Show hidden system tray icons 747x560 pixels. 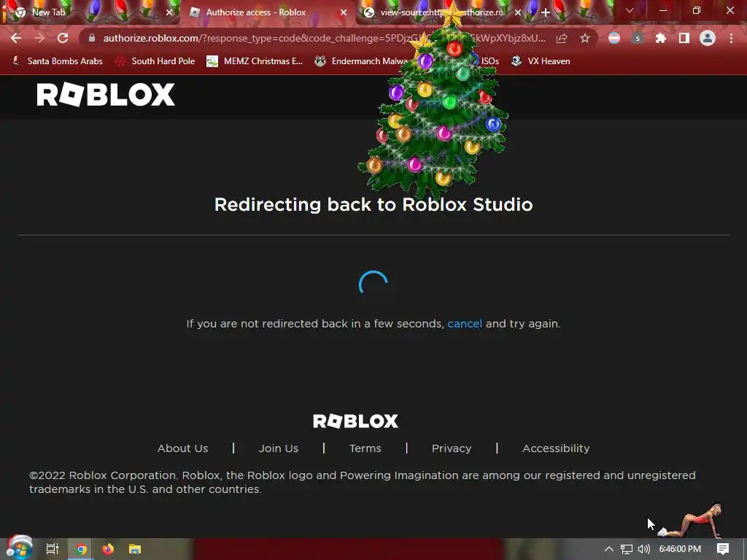(x=609, y=549)
